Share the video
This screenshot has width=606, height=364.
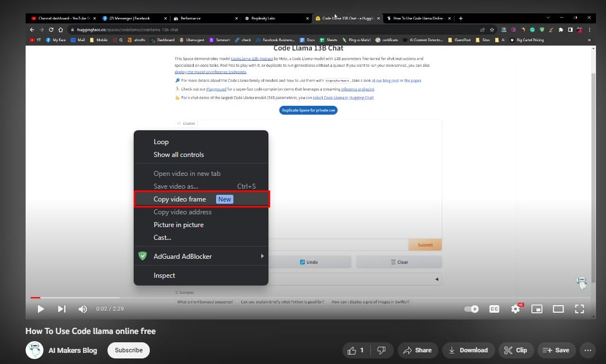417,350
